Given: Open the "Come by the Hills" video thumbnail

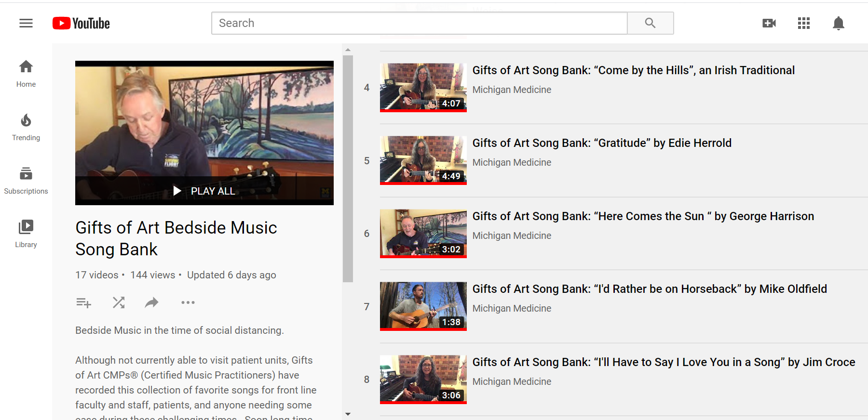Looking at the screenshot, I should click(x=423, y=88).
